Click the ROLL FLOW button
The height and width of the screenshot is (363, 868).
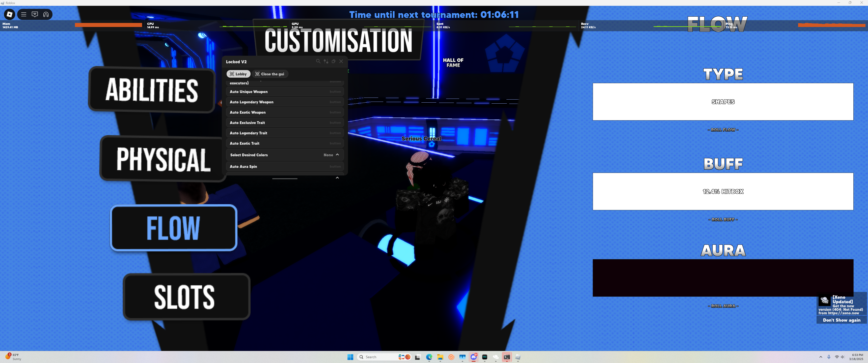point(723,130)
